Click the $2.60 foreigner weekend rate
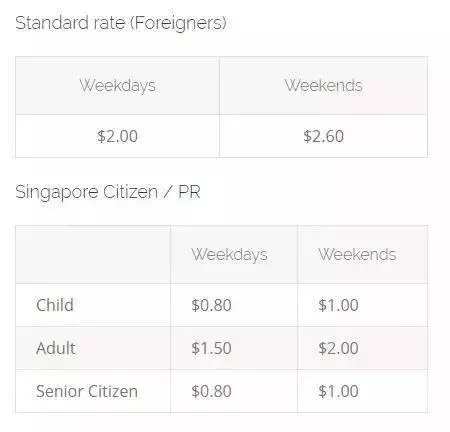The height and width of the screenshot is (432, 450). tap(323, 136)
